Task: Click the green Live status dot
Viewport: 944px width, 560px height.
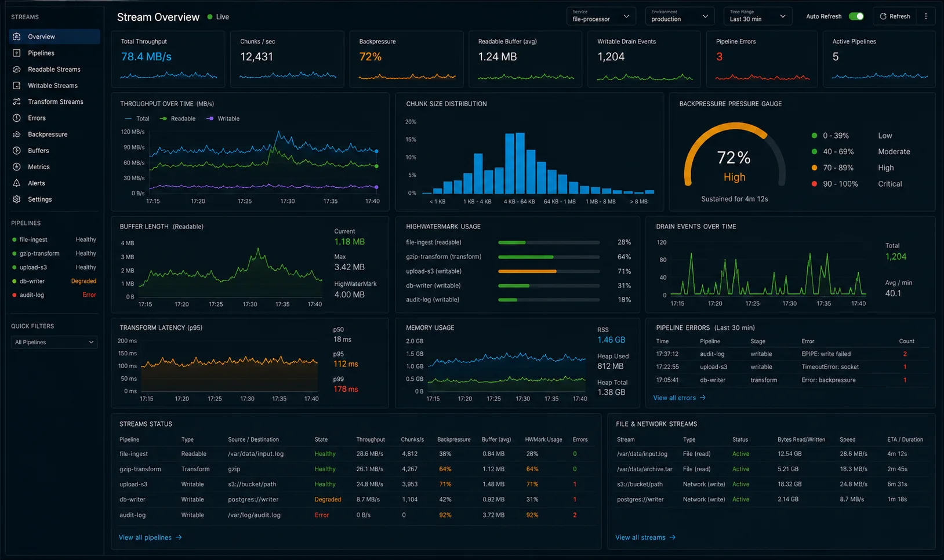Action: pos(210,17)
